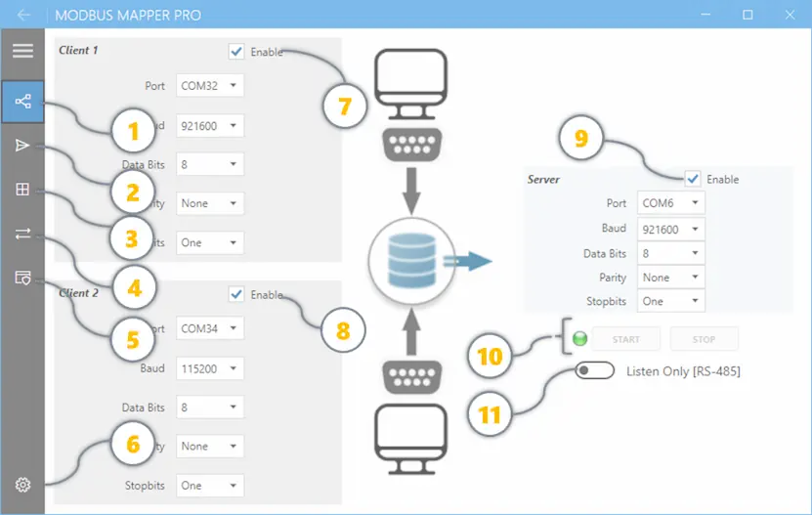Open Client 2 Baud 115200 dropdown
Image resolution: width=812 pixels, height=515 pixels.
pos(210,368)
